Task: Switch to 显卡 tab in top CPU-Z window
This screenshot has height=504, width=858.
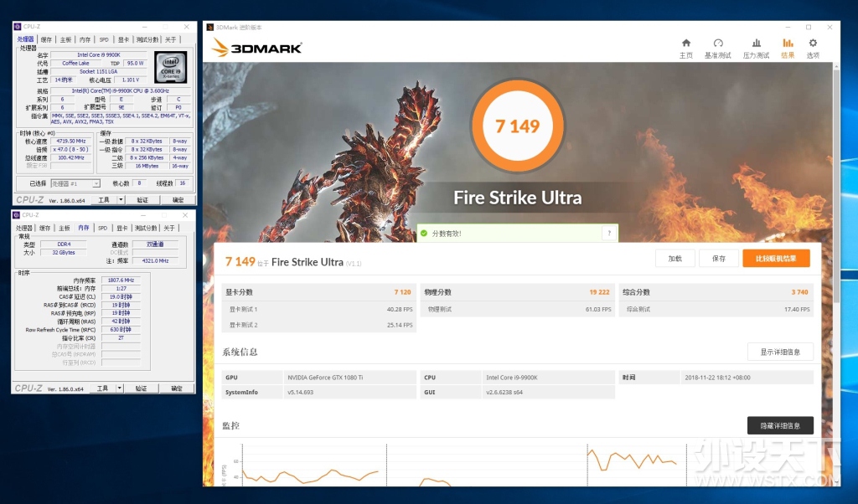Action: tap(124, 39)
